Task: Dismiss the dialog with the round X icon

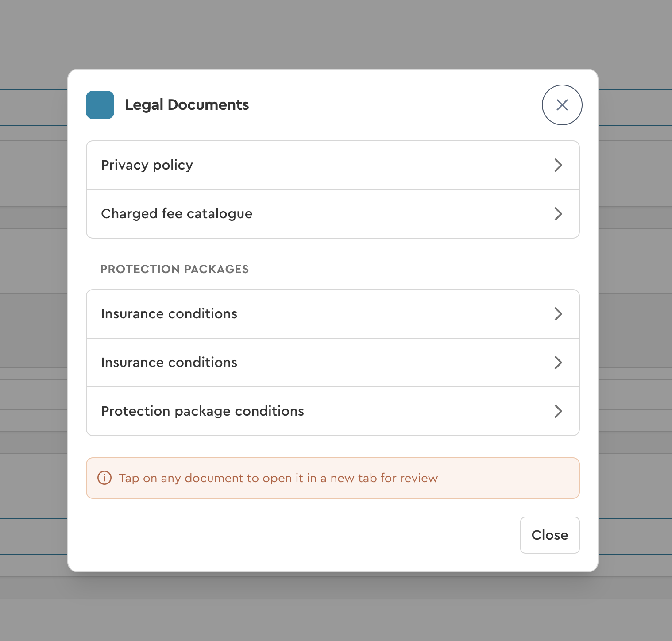Action: [562, 105]
